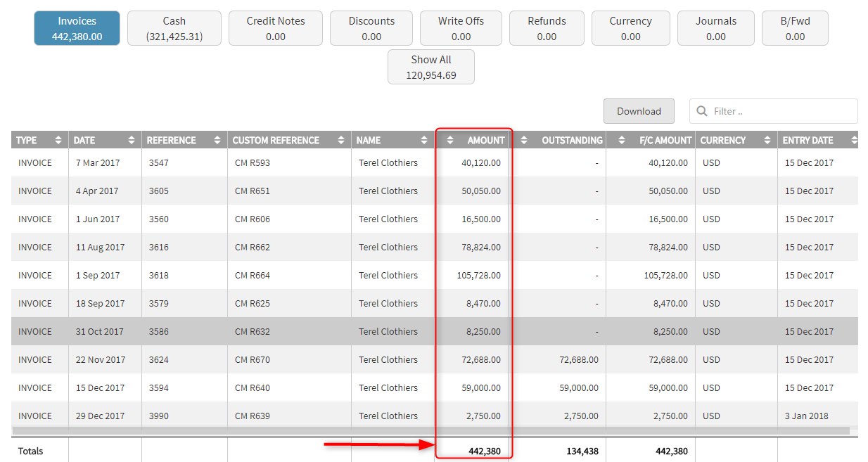Open the Write Offs tab
This screenshot has height=462, width=868.
click(461, 28)
